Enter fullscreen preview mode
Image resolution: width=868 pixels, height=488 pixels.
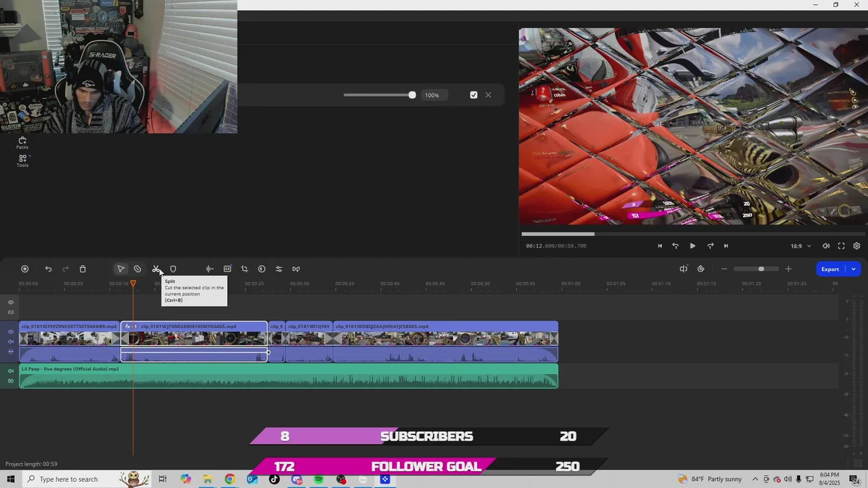842,246
